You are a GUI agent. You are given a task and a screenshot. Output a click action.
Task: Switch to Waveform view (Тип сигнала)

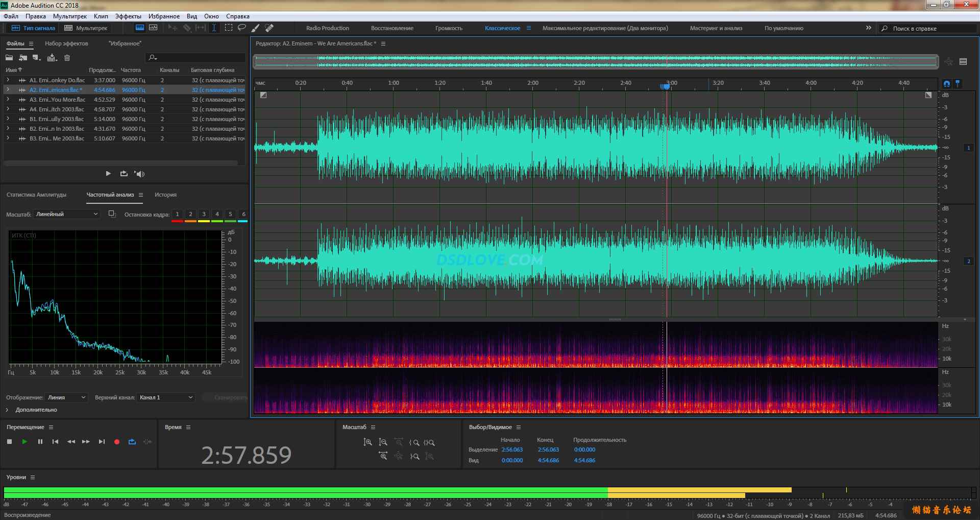tap(34, 28)
